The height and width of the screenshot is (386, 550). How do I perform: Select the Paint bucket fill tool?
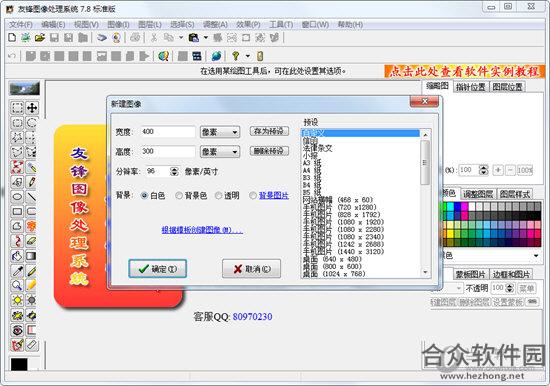pos(17,256)
